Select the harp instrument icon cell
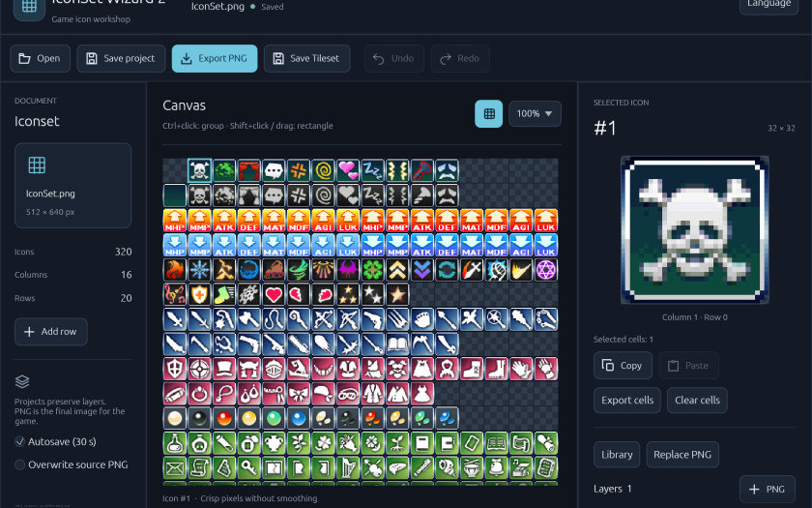Viewport: 812px width, 508px height. [x=348, y=468]
